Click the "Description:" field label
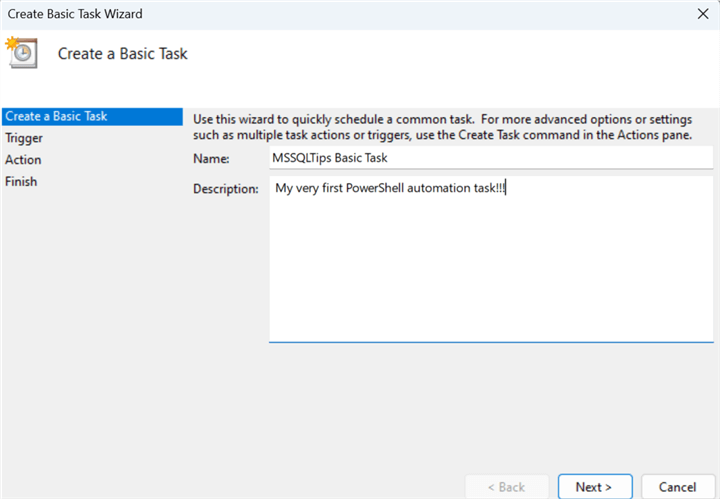 226,188
